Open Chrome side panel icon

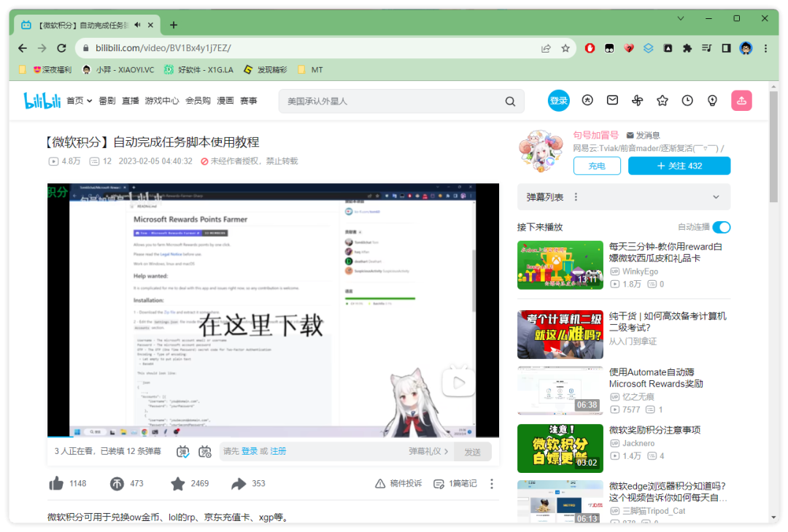pyautogui.click(x=726, y=48)
